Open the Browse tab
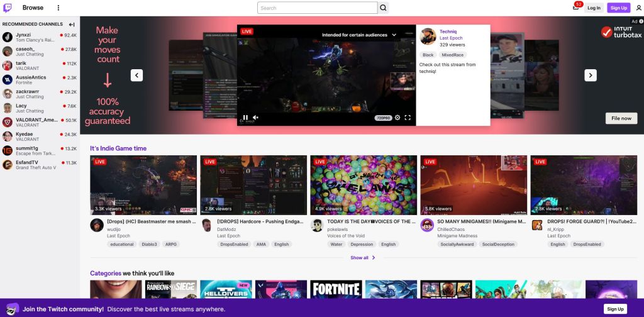This screenshot has height=317, width=644. tap(33, 8)
